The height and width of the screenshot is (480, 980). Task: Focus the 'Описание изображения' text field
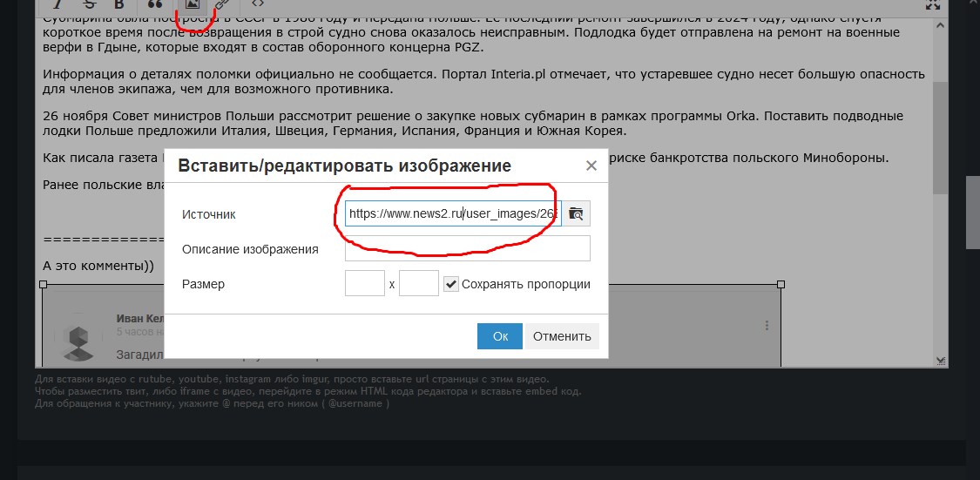pyautogui.click(x=467, y=249)
